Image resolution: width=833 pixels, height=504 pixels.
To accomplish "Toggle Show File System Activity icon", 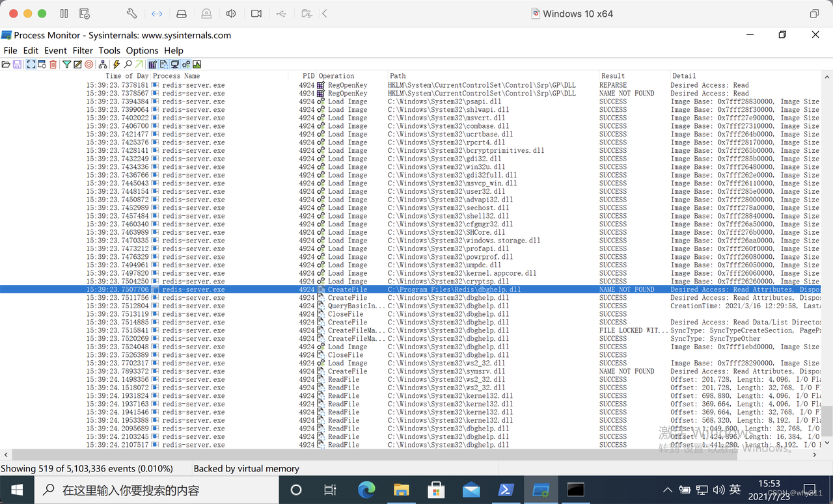I will (x=163, y=64).
